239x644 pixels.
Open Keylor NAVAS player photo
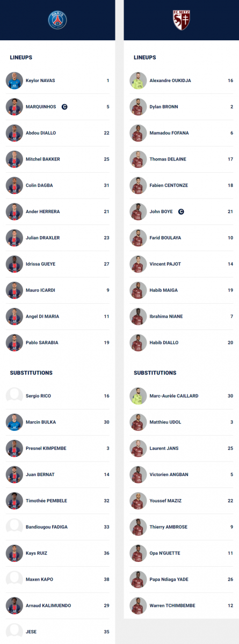[x=14, y=80]
